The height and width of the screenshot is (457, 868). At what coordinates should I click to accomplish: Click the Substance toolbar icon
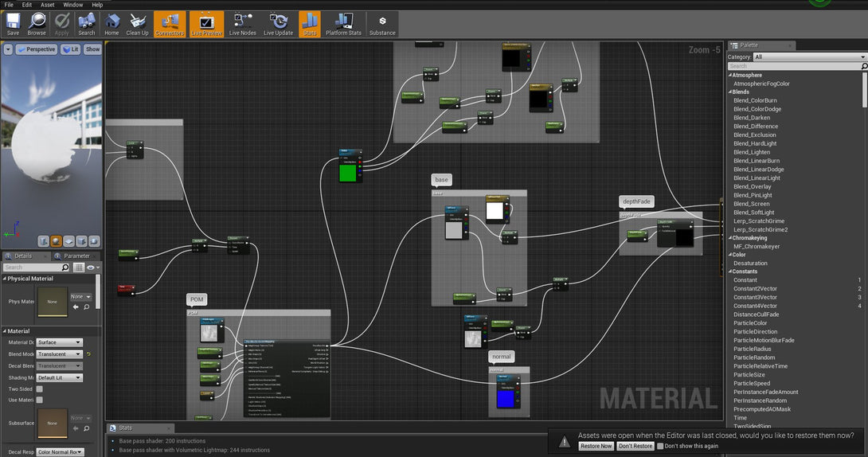[382, 25]
